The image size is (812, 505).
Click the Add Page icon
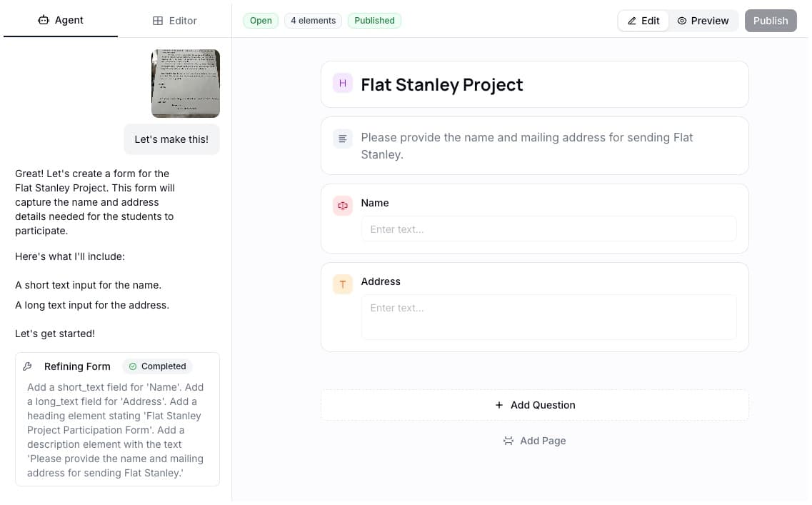click(508, 441)
